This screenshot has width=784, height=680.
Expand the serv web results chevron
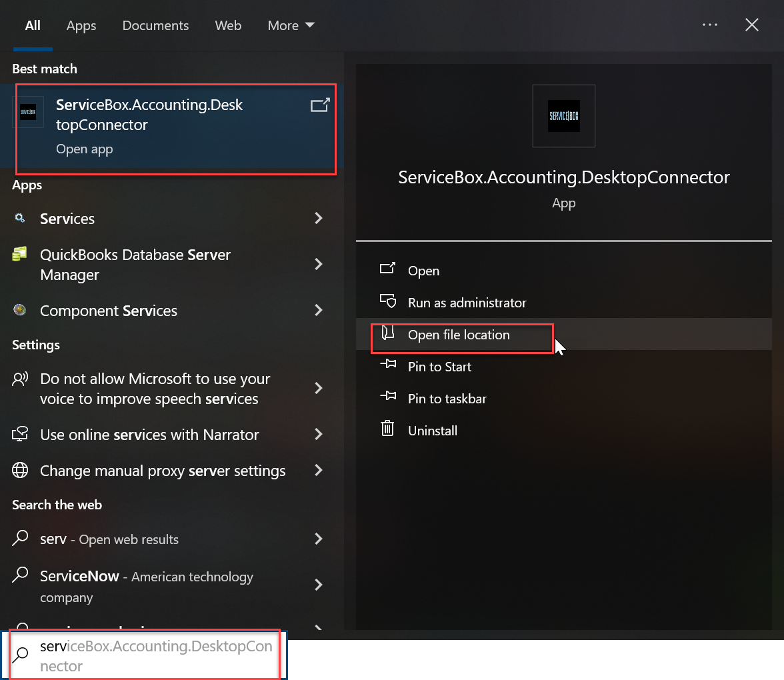pos(319,539)
